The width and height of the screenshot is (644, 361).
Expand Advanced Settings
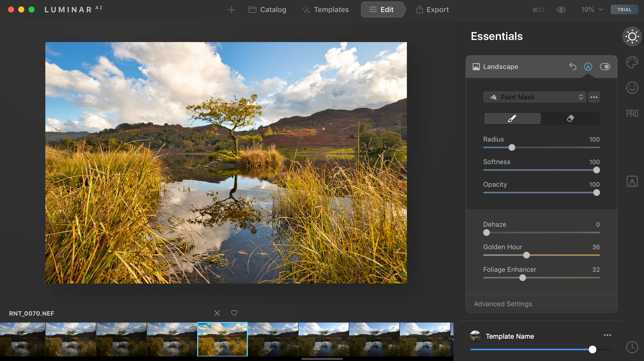coord(503,304)
